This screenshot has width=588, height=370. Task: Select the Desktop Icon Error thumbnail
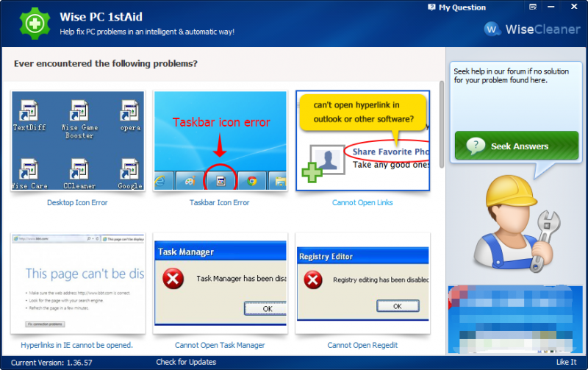tap(78, 140)
